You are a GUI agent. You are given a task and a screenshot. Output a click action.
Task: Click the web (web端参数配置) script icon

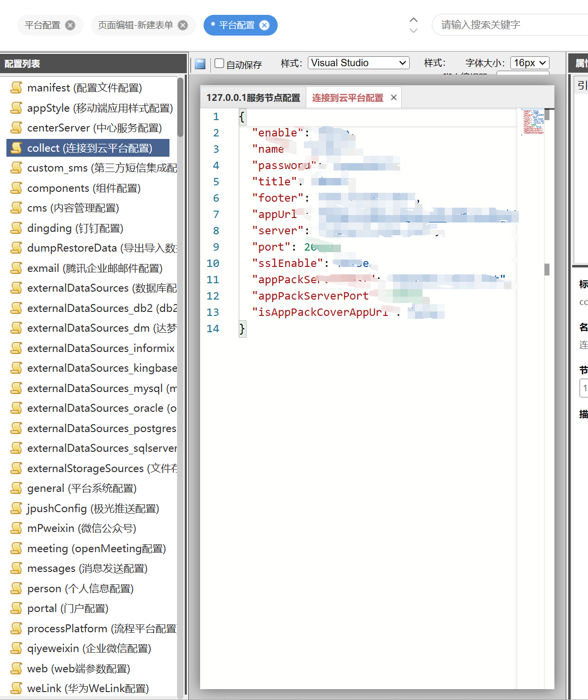(16, 668)
